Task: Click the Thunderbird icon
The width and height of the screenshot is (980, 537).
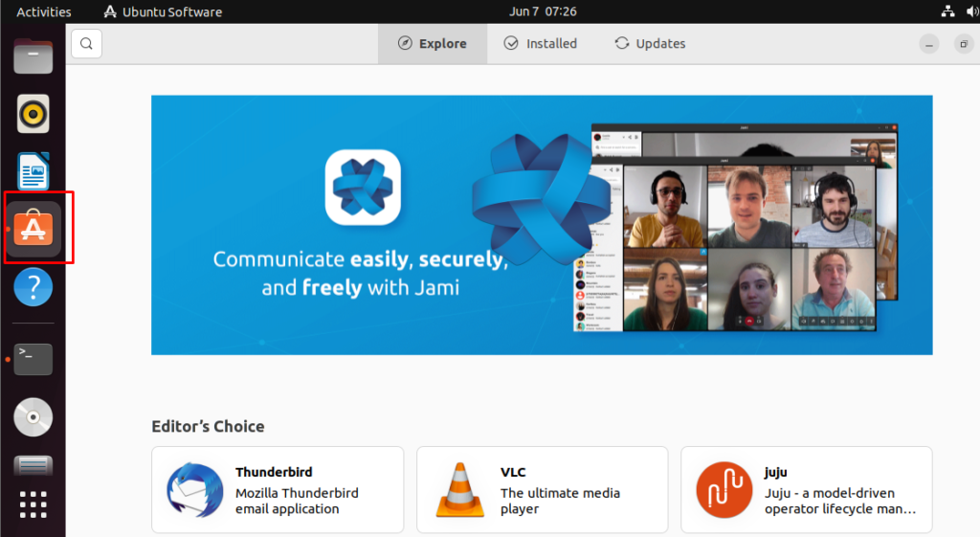Action: (x=195, y=490)
